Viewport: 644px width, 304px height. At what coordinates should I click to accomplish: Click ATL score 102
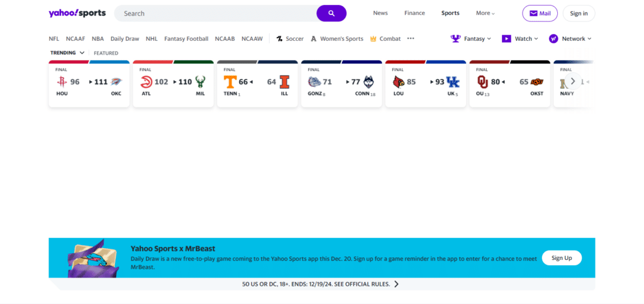(x=162, y=82)
